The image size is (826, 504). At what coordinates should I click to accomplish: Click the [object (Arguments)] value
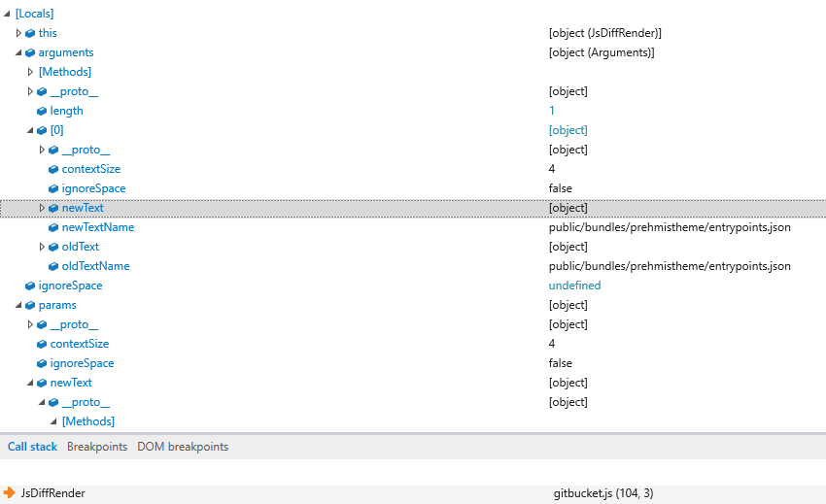point(602,52)
